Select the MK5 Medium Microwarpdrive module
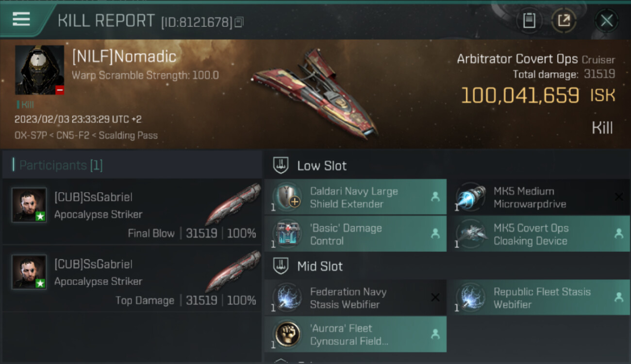The width and height of the screenshot is (631, 364). [539, 197]
